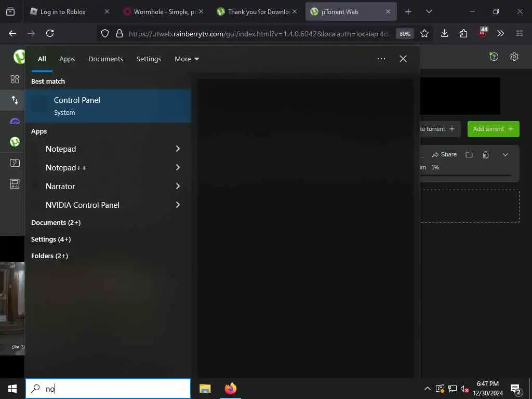Screen dimensions: 532x399
Task: Show Folders (2+) search results
Action: (49, 256)
